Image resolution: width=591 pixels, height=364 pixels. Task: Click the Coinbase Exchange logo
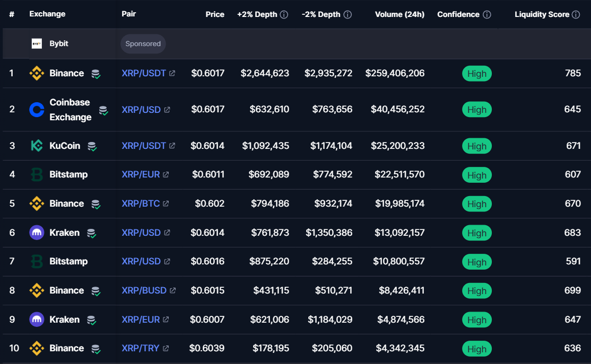click(x=37, y=110)
